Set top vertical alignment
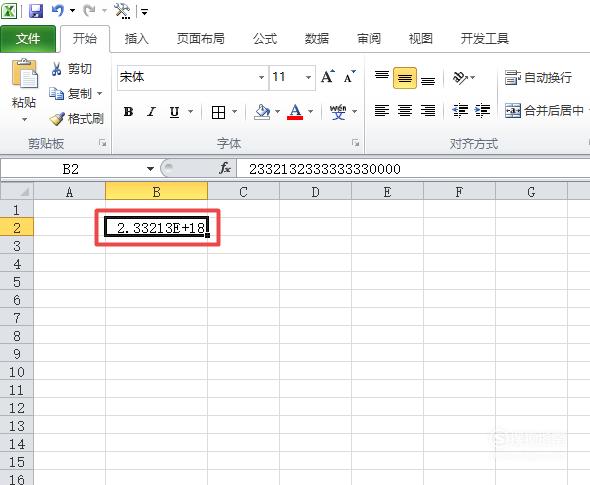The width and height of the screenshot is (590, 485). pyautogui.click(x=382, y=77)
